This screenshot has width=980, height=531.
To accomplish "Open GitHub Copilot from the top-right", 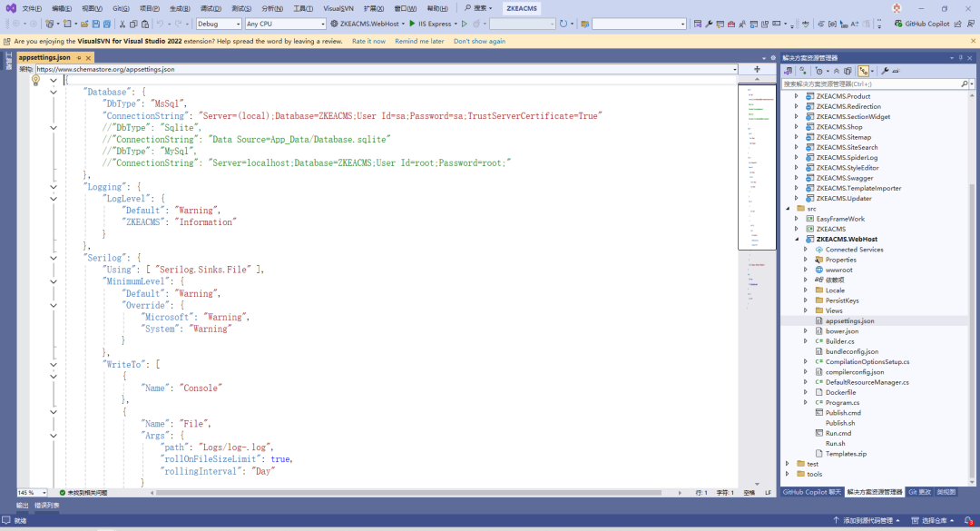I will (922, 24).
